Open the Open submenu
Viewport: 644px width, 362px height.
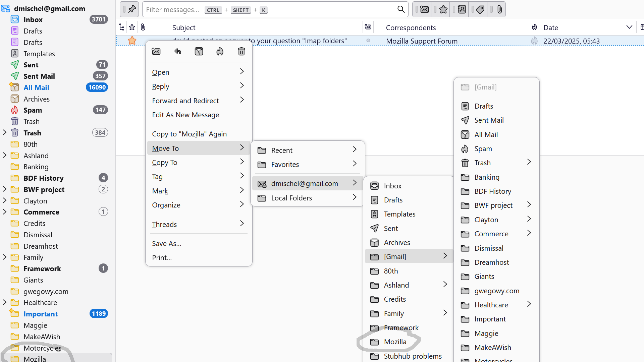pos(199,72)
